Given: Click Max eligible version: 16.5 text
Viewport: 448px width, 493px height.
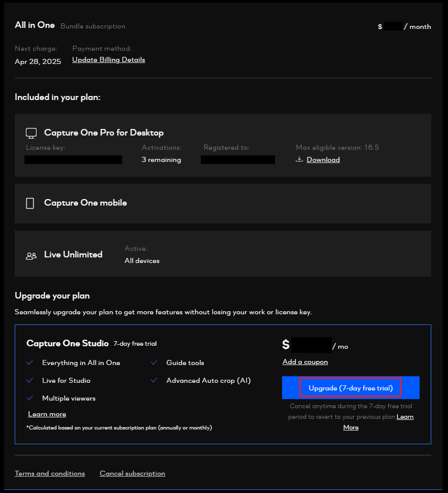Looking at the screenshot, I should pos(337,147).
